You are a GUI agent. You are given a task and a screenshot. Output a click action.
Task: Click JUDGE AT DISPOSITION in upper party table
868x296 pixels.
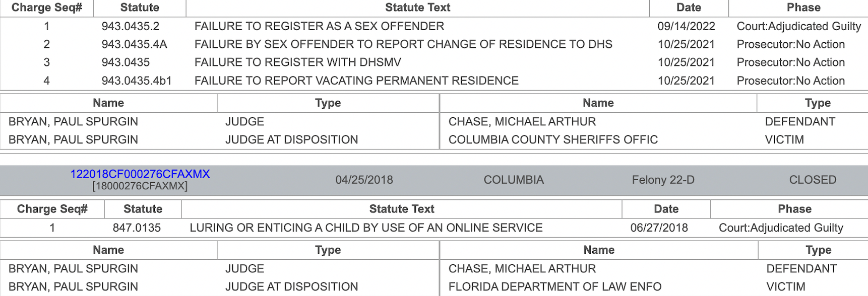pyautogui.click(x=291, y=139)
